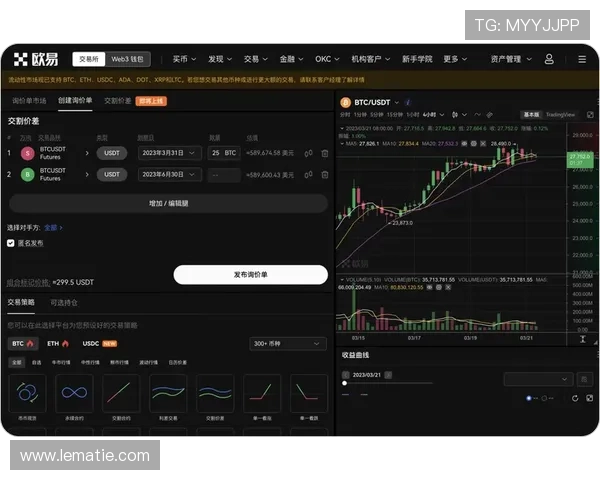
Task: Open the indicators wavy line icon
Action: pos(478,115)
